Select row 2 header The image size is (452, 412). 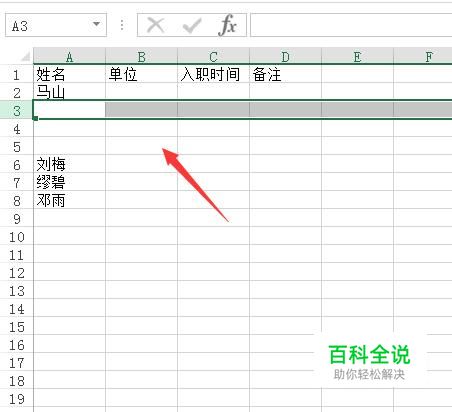[x=17, y=92]
